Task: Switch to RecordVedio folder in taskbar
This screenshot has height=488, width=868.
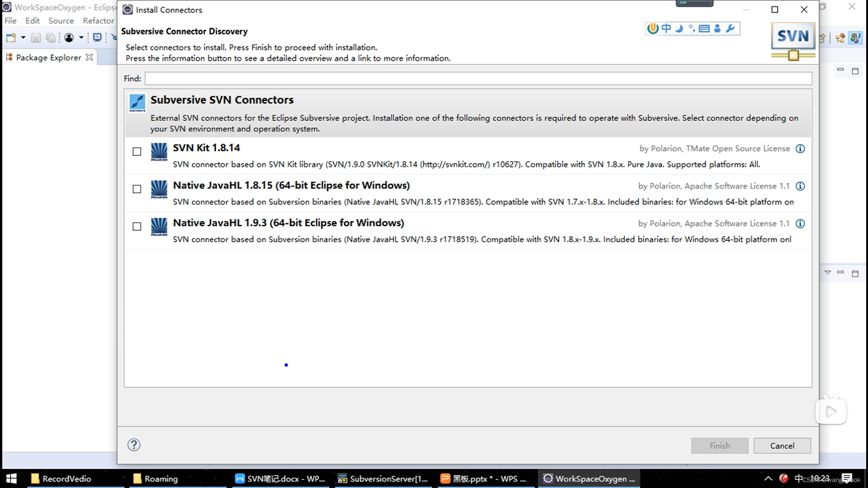Action: coord(75,479)
